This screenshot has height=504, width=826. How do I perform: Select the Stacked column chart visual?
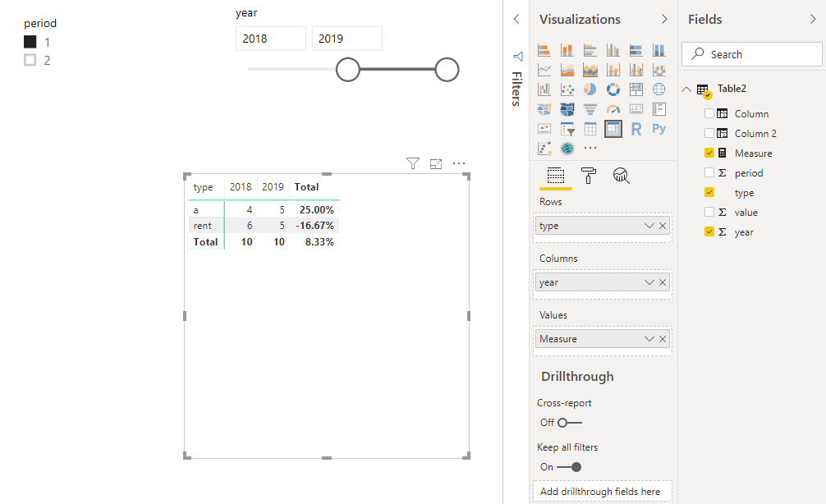pyautogui.click(x=567, y=50)
